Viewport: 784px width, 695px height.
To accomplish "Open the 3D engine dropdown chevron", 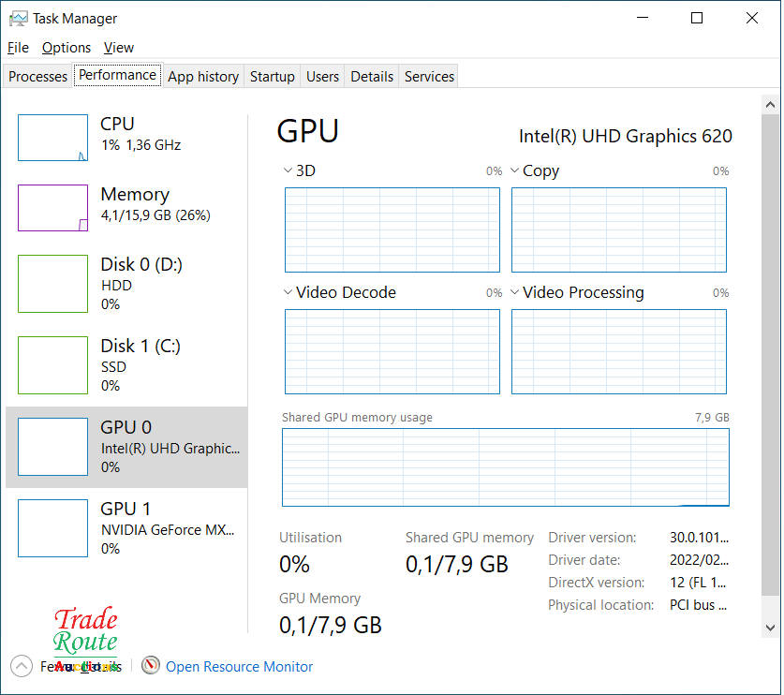I will (288, 170).
